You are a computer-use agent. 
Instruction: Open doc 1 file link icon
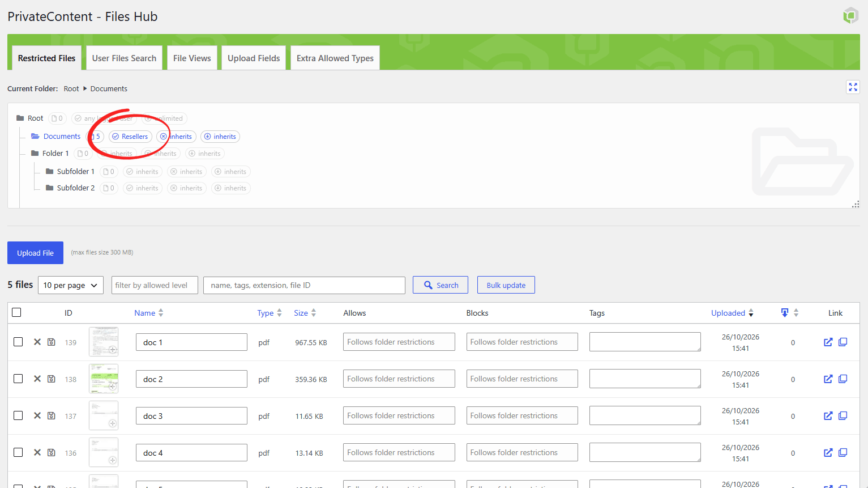click(x=828, y=342)
